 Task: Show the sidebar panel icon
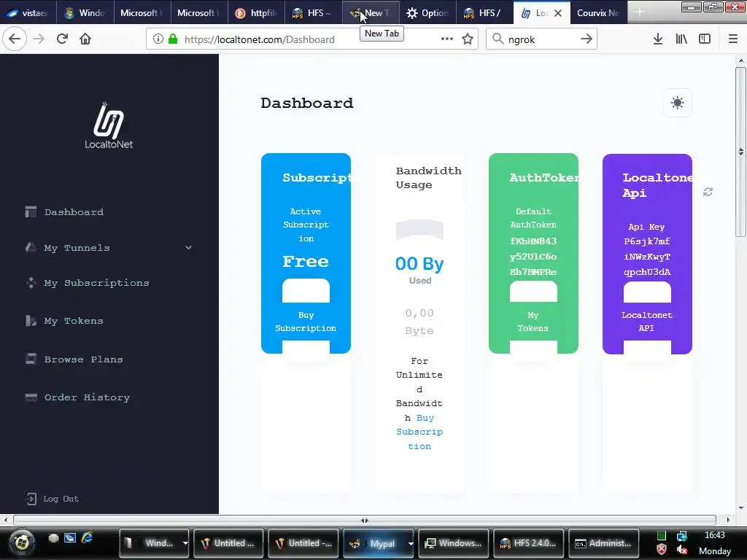tap(705, 39)
